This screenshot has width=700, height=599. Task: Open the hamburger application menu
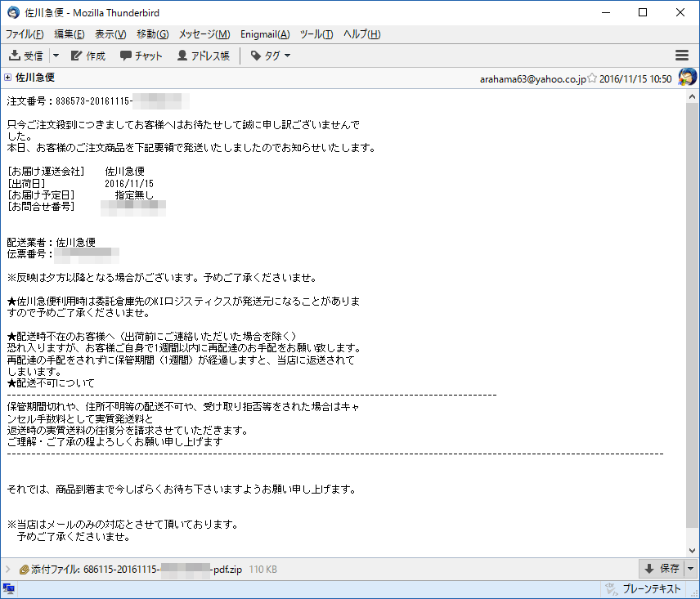click(682, 56)
